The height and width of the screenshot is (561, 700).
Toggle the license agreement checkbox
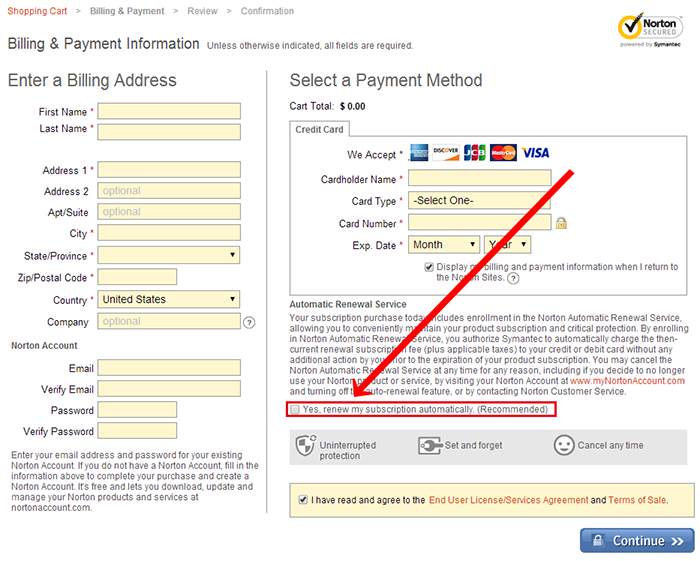[x=303, y=499]
